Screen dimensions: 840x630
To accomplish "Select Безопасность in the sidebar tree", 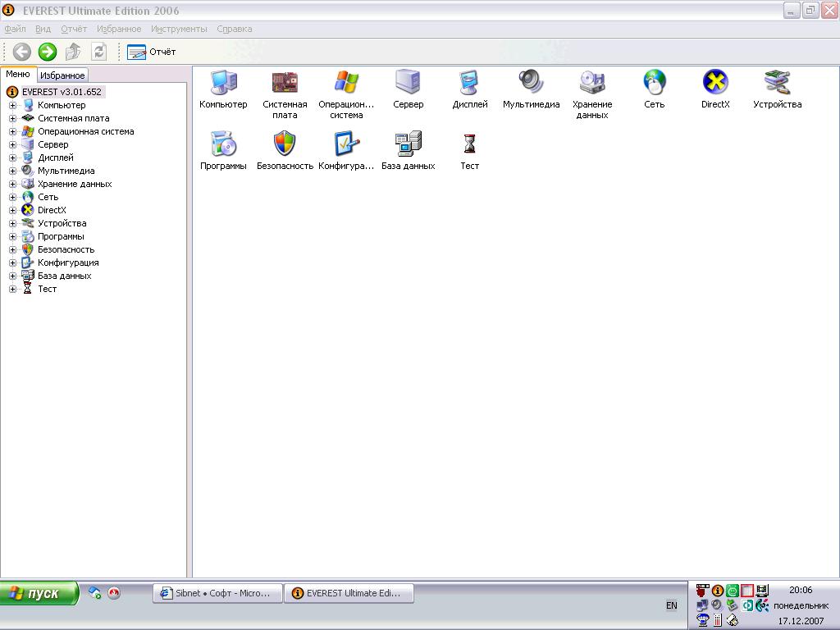I will coord(66,249).
